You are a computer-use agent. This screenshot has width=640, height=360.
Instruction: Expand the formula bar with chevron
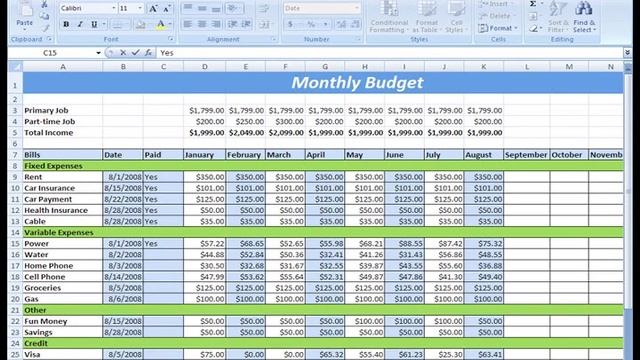pos(627,53)
